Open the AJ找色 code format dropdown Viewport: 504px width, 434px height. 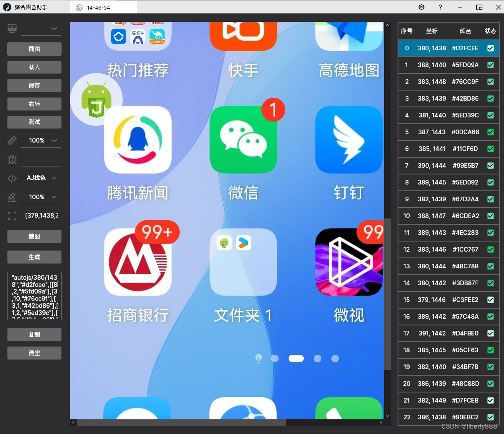pyautogui.click(x=41, y=178)
